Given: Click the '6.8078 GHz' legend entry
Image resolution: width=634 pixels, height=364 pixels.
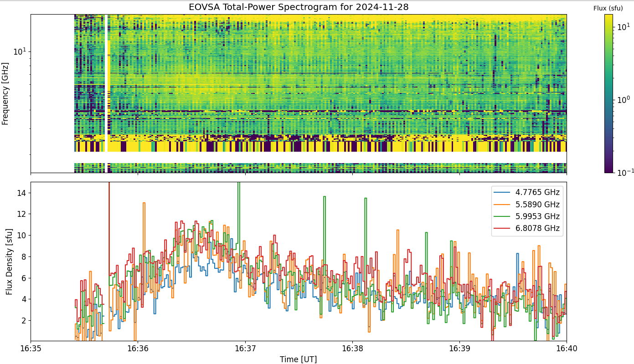Looking at the screenshot, I should click(527, 229).
